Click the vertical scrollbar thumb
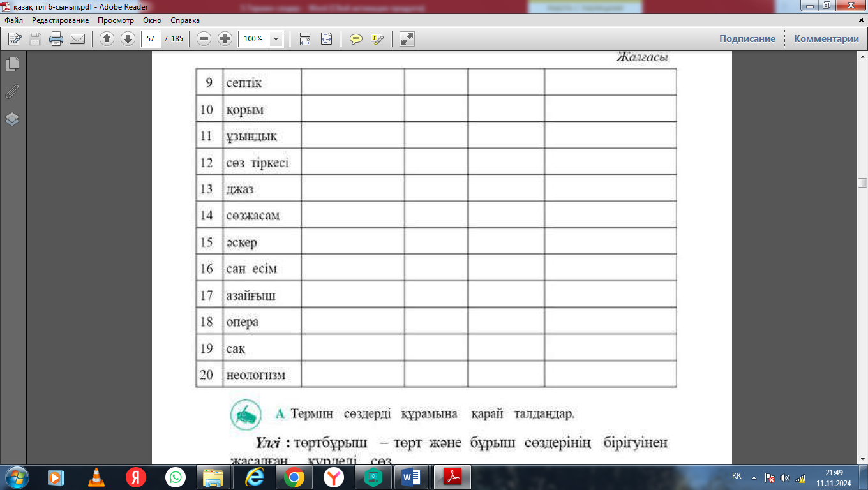This screenshot has width=868, height=490. (862, 183)
